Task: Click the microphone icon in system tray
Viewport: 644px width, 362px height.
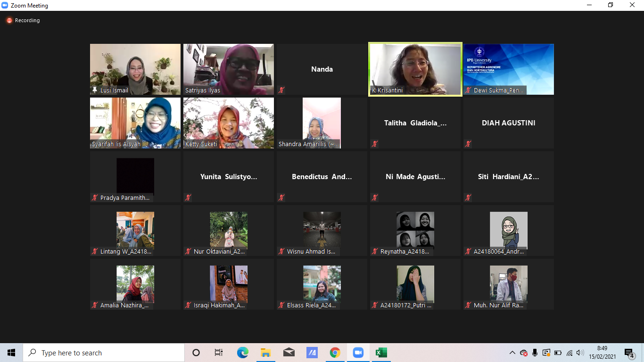Action: (x=535, y=353)
